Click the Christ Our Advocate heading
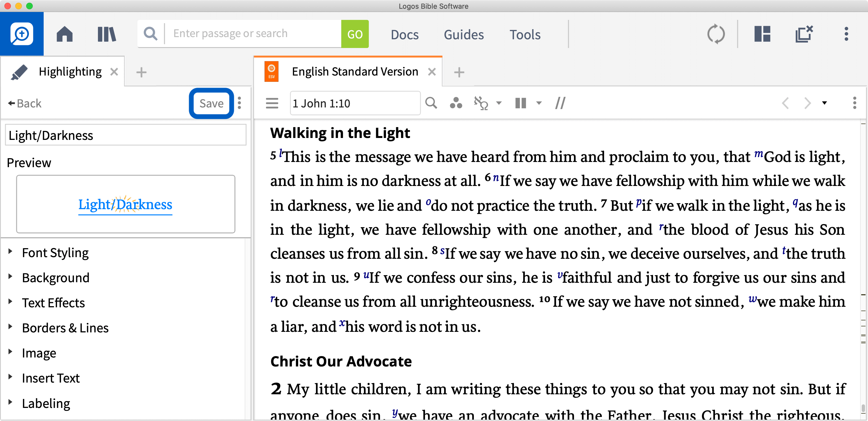The width and height of the screenshot is (868, 421). tap(341, 361)
